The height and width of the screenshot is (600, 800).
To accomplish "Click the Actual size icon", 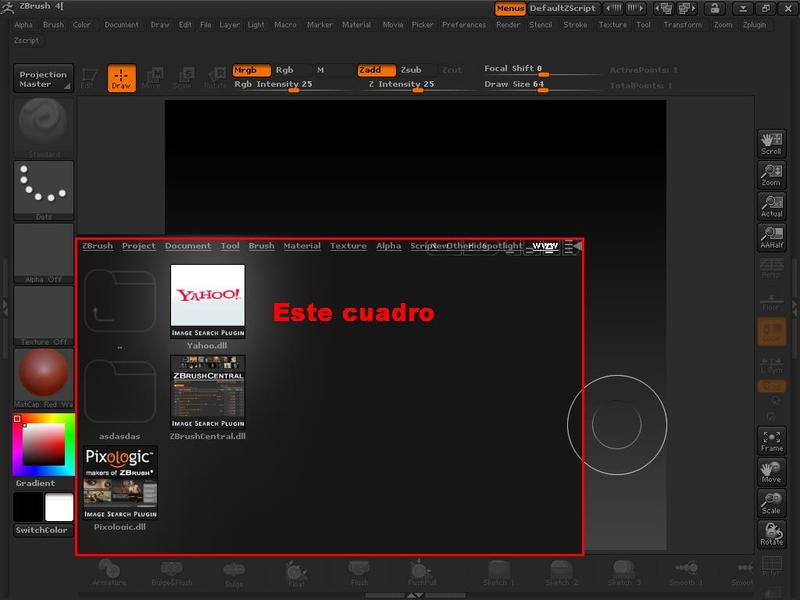I will (x=771, y=206).
